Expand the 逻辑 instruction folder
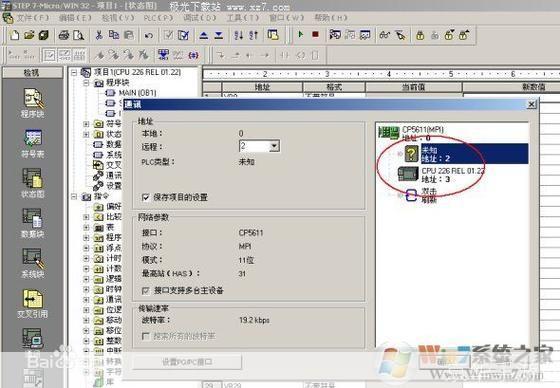Image resolution: width=560 pixels, height=388 pixels. pos(86,279)
